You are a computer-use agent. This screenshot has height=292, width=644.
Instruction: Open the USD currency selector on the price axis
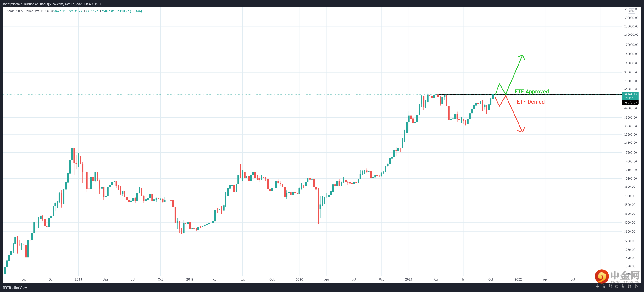click(631, 11)
